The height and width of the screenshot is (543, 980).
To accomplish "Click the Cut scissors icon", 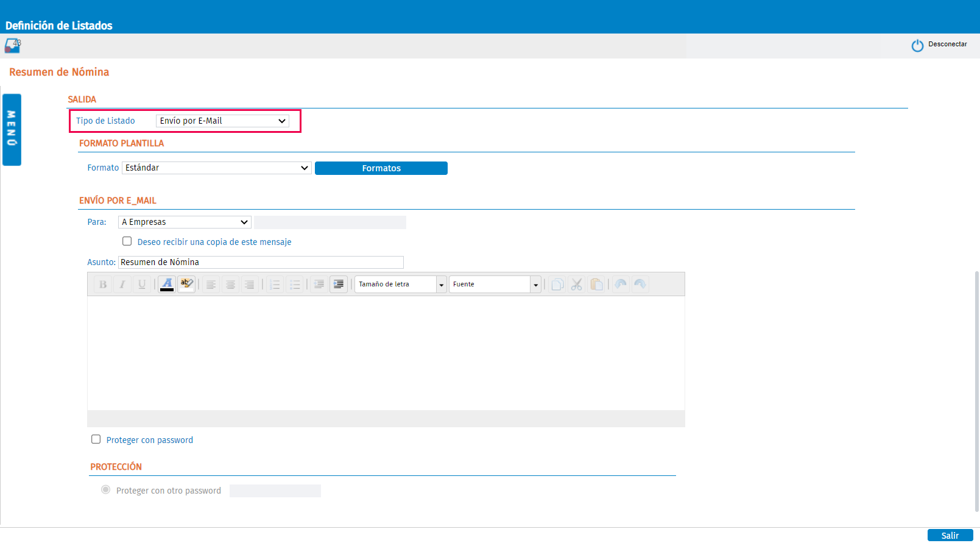I will pyautogui.click(x=577, y=284).
